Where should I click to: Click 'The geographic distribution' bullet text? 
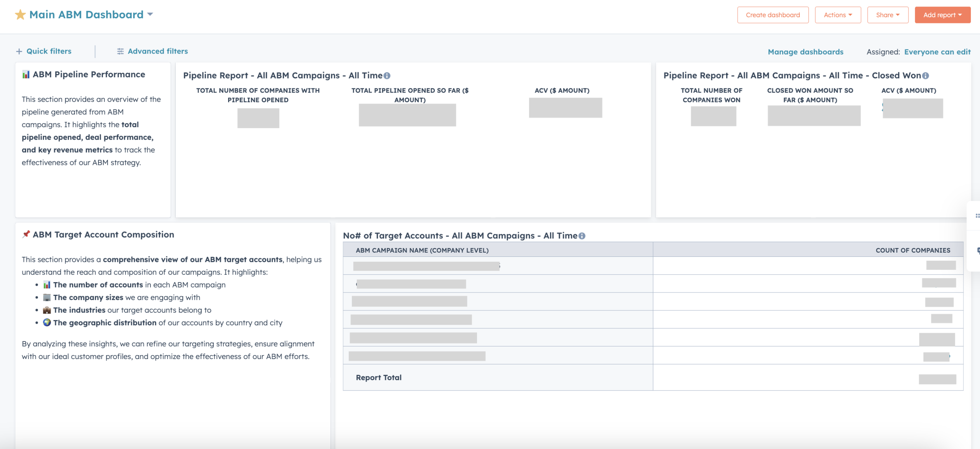pos(105,323)
